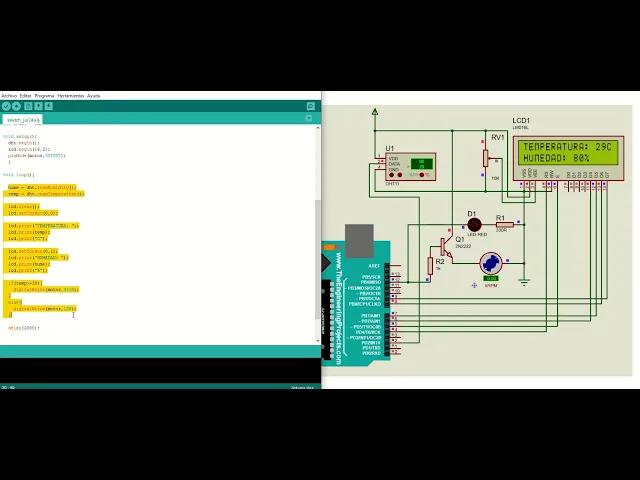
Task: Select the DC motor symbol
Action: point(491,263)
